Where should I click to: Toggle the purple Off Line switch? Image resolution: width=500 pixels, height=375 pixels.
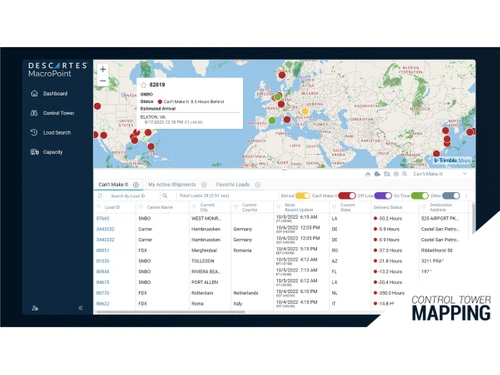point(383,196)
